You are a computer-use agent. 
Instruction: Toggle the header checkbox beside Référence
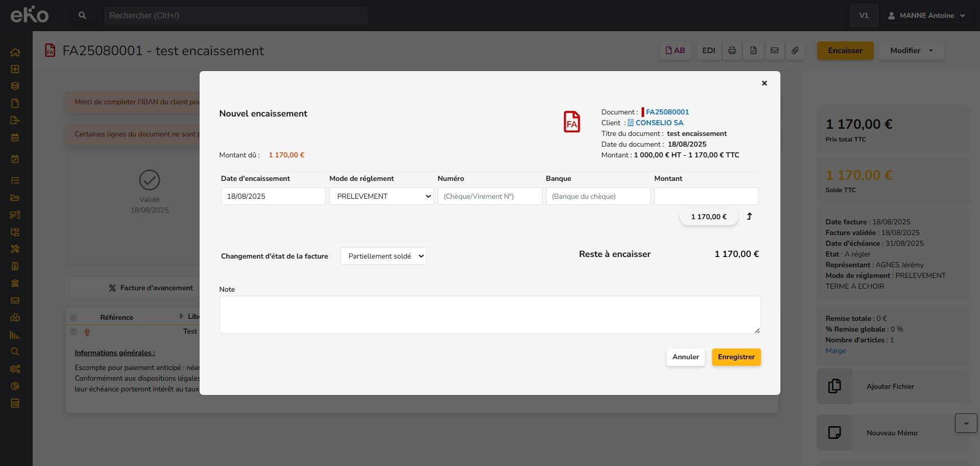(x=73, y=317)
